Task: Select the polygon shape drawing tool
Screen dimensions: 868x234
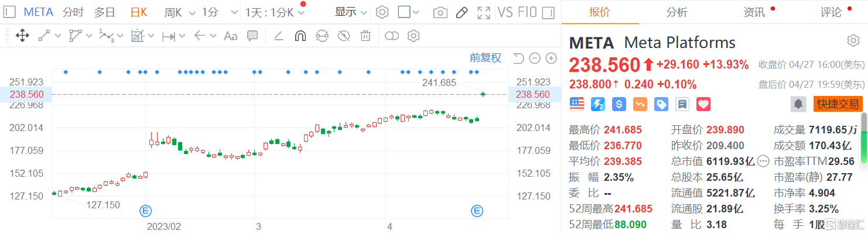Action: point(75,36)
